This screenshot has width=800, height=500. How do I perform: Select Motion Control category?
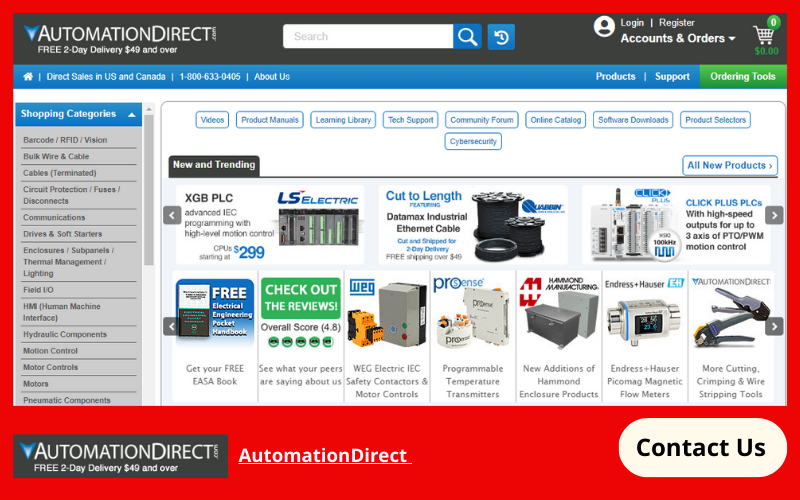click(x=51, y=351)
